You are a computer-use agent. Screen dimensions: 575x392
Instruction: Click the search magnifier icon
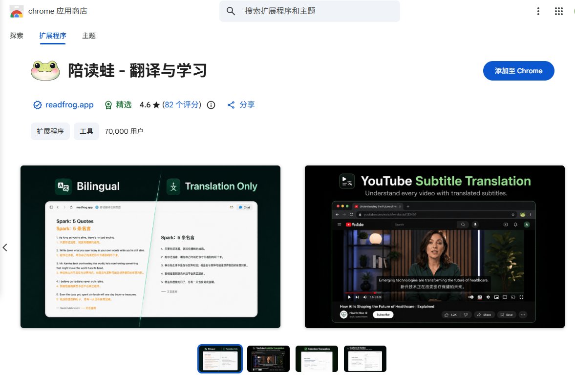click(231, 11)
